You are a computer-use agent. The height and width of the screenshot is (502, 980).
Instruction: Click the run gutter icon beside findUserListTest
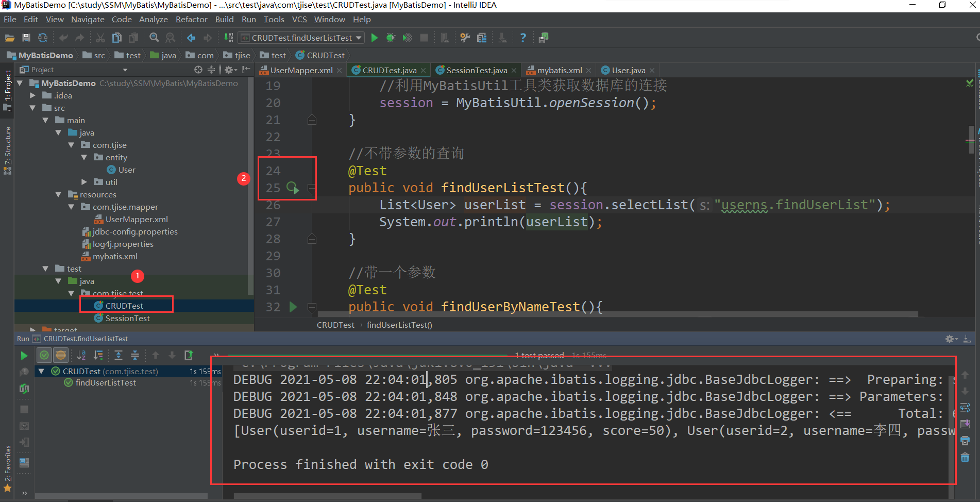[x=293, y=188]
